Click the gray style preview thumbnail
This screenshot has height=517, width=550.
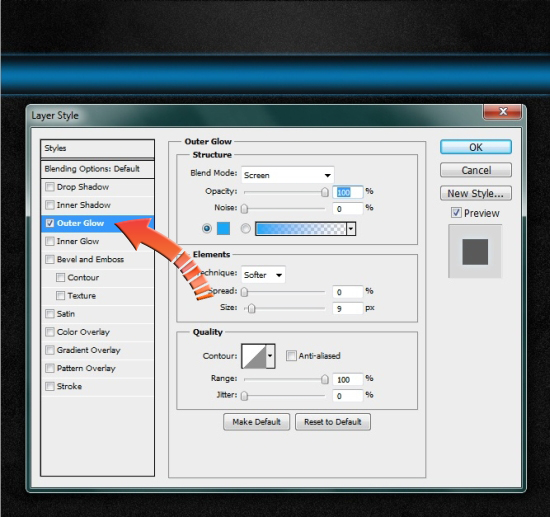(475, 251)
